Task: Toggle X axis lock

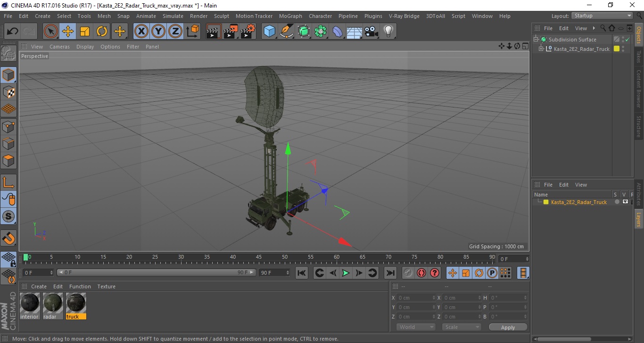Action: click(x=141, y=32)
